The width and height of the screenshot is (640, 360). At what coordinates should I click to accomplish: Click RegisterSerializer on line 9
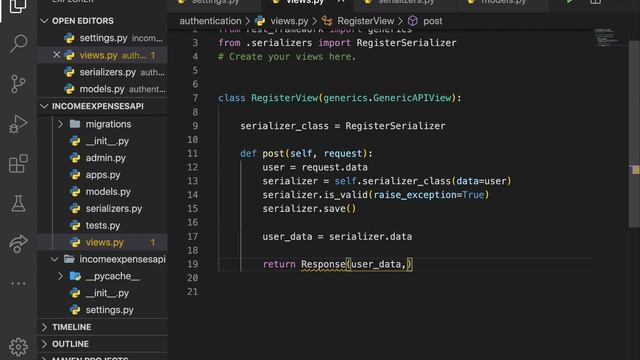point(395,126)
